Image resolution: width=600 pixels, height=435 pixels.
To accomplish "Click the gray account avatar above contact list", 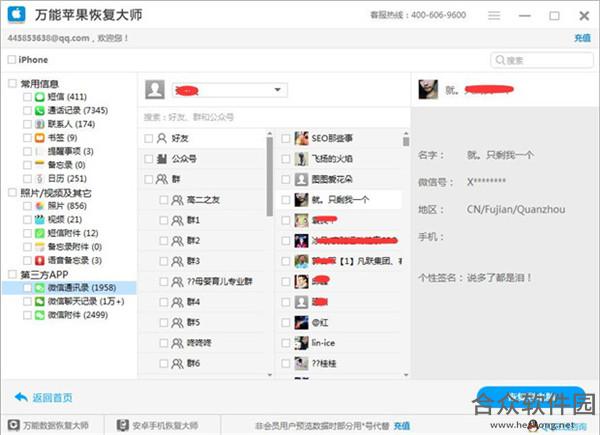I will pos(155,90).
